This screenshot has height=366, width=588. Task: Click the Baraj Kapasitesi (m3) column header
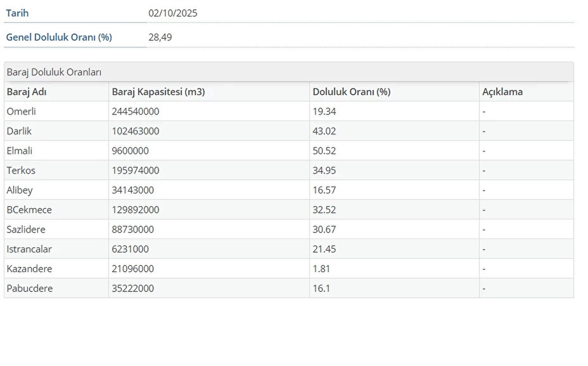[158, 92]
